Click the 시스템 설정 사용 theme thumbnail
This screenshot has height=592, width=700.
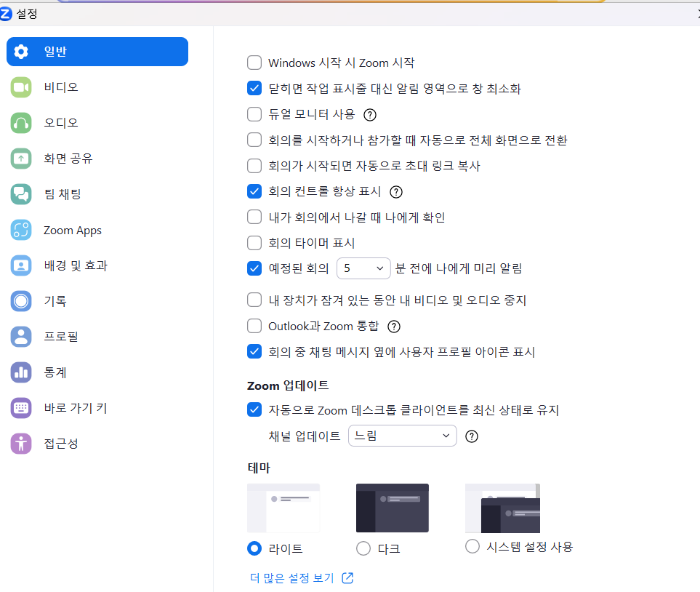(502, 508)
